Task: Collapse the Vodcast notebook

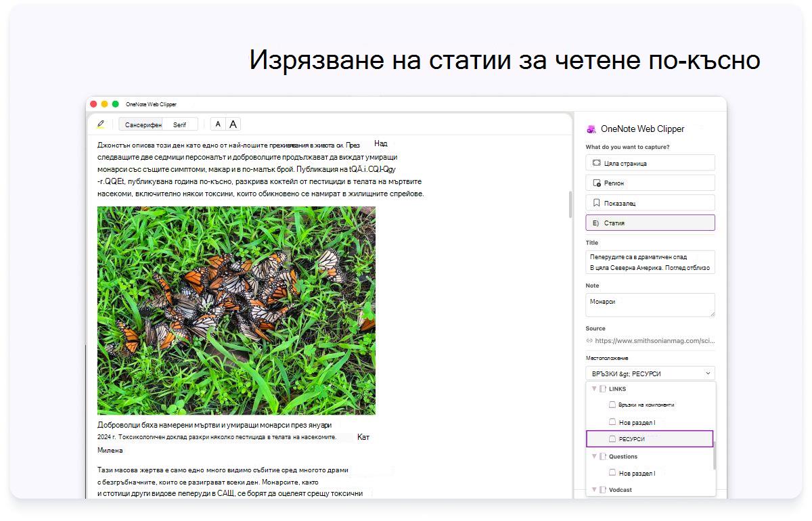Action: [x=594, y=489]
